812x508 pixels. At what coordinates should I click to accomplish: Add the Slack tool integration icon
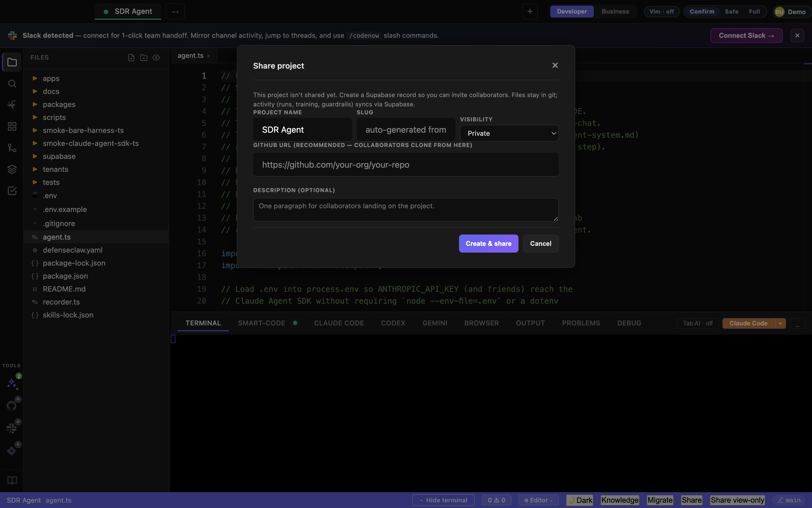pos(12,428)
